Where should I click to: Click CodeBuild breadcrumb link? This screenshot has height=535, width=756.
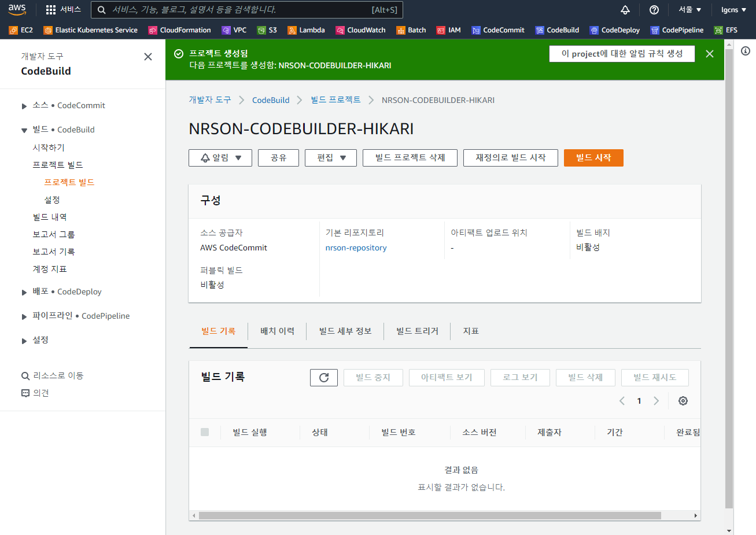tap(271, 100)
